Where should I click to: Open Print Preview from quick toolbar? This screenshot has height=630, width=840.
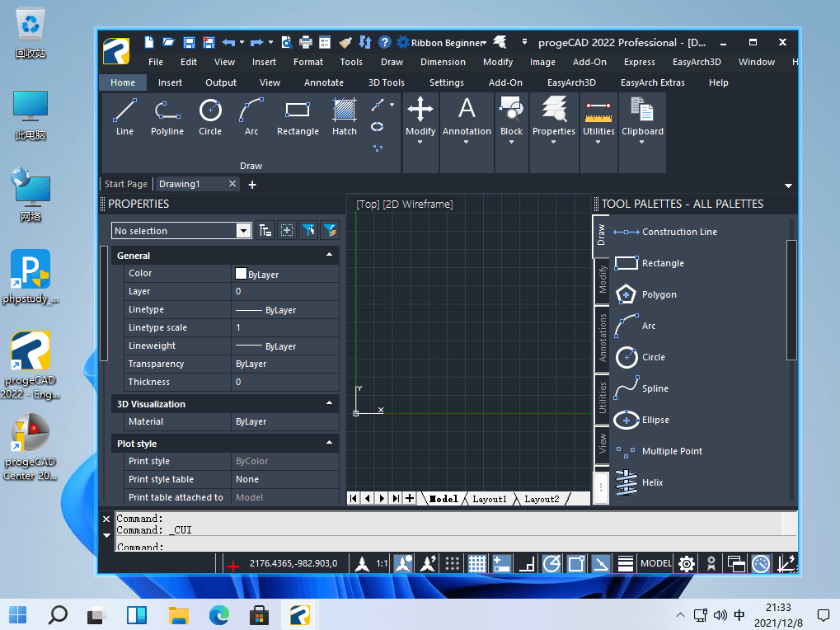point(287,42)
